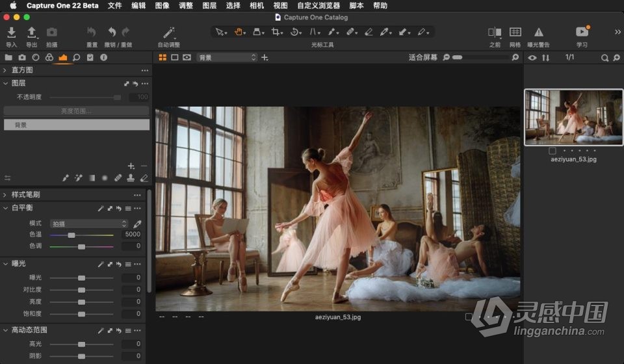Run 自动调整 auto adjust magic wand
624x364 pixels.
click(x=169, y=32)
